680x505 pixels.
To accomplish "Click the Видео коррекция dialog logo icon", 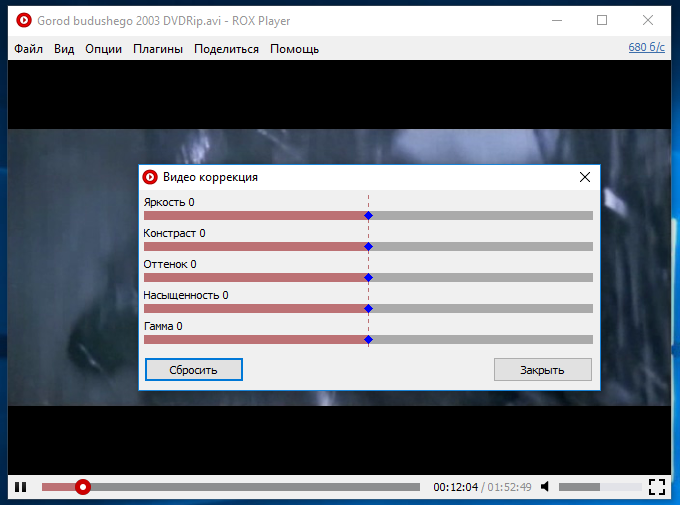I will click(x=150, y=177).
